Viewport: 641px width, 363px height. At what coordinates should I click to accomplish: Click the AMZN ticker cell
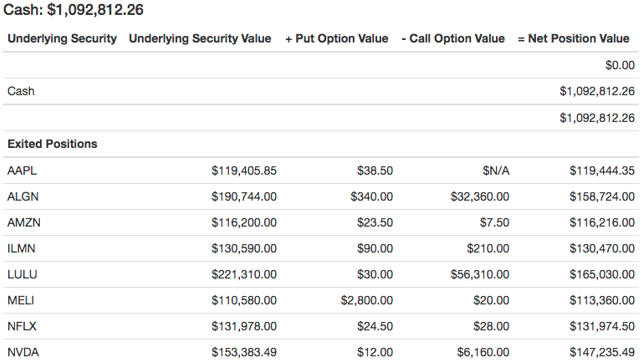[24, 223]
